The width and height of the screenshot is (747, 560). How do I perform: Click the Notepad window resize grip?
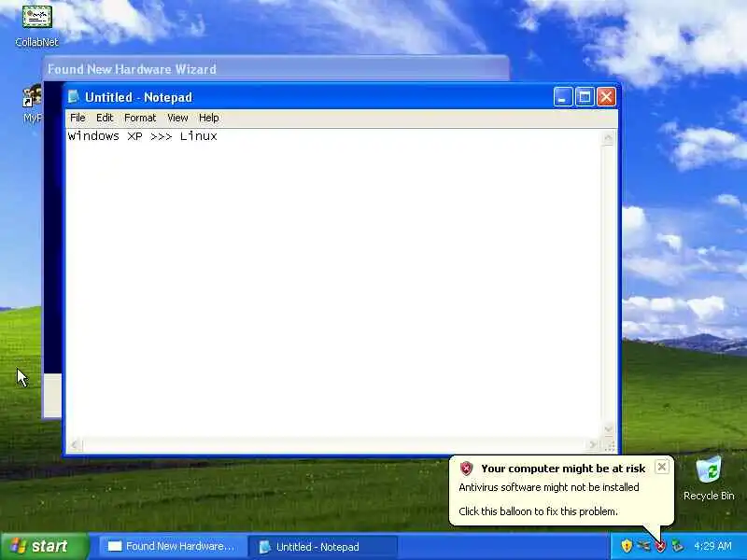tap(611, 446)
